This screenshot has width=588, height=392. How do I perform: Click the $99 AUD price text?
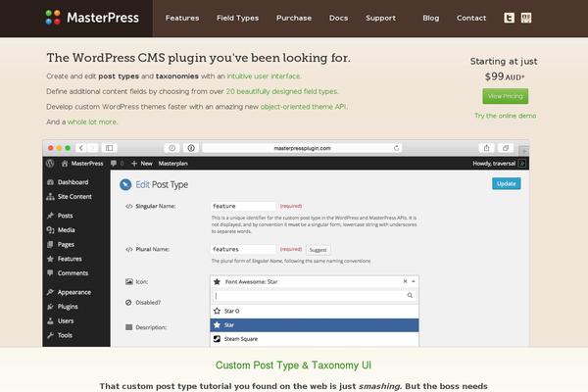(505, 76)
